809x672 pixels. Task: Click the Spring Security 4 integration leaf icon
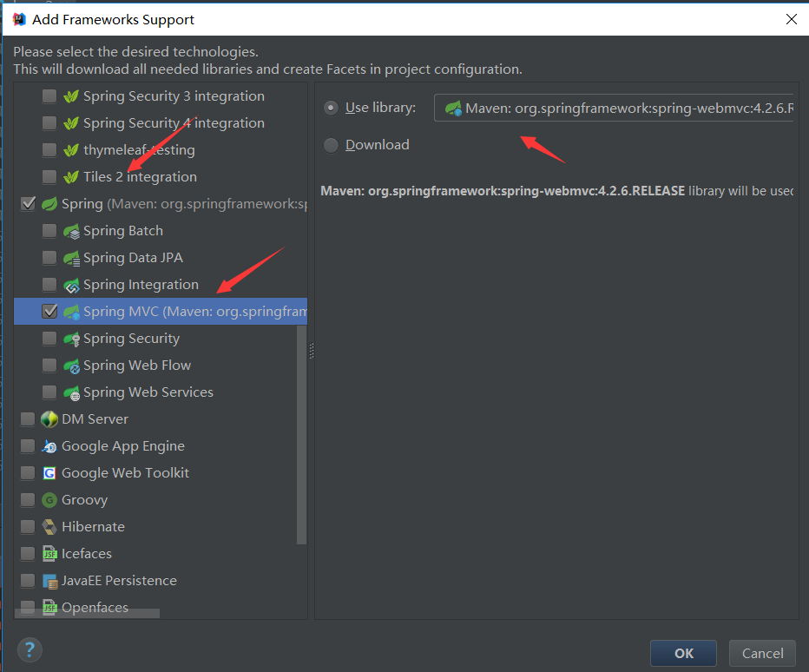pyautogui.click(x=71, y=122)
